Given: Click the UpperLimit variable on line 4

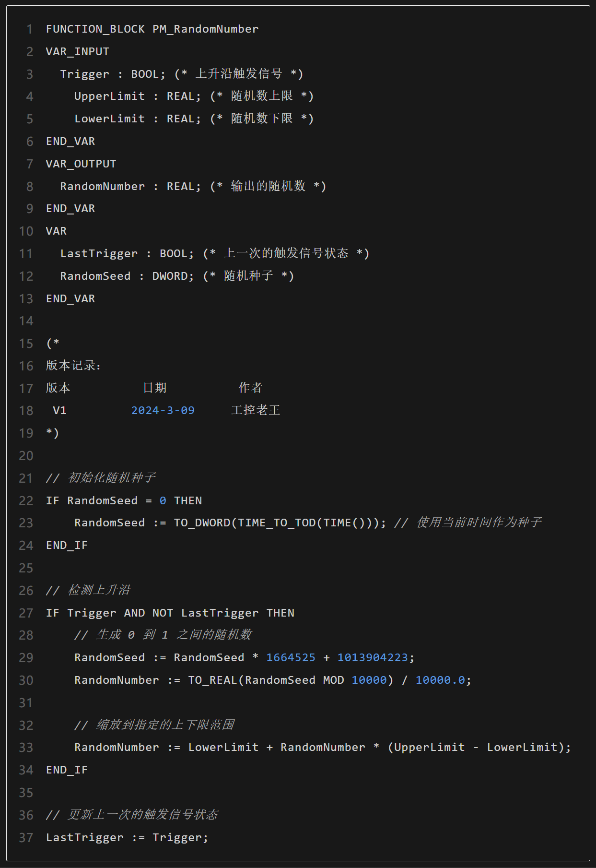Looking at the screenshot, I should pyautogui.click(x=109, y=96).
